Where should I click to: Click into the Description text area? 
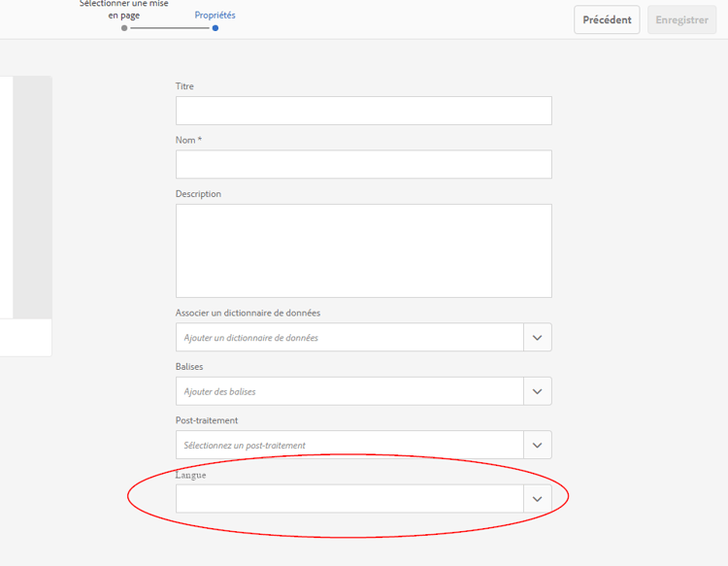pyautogui.click(x=364, y=250)
